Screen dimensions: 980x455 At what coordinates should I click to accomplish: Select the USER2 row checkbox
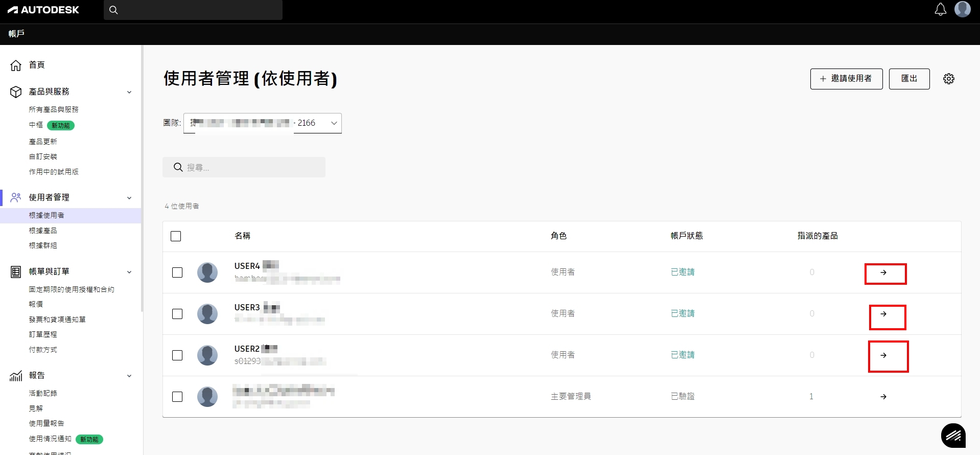pyautogui.click(x=177, y=355)
